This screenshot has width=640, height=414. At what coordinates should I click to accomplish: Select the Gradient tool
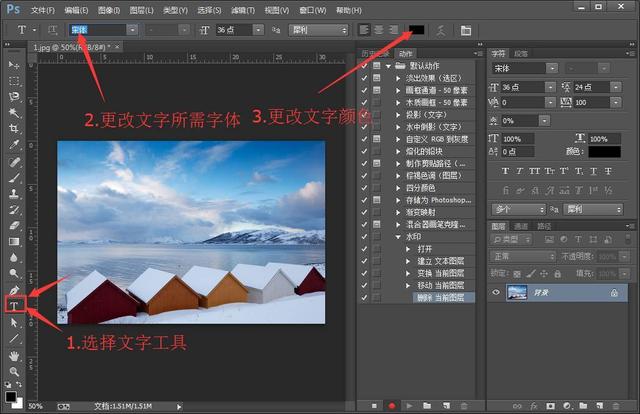(x=14, y=242)
